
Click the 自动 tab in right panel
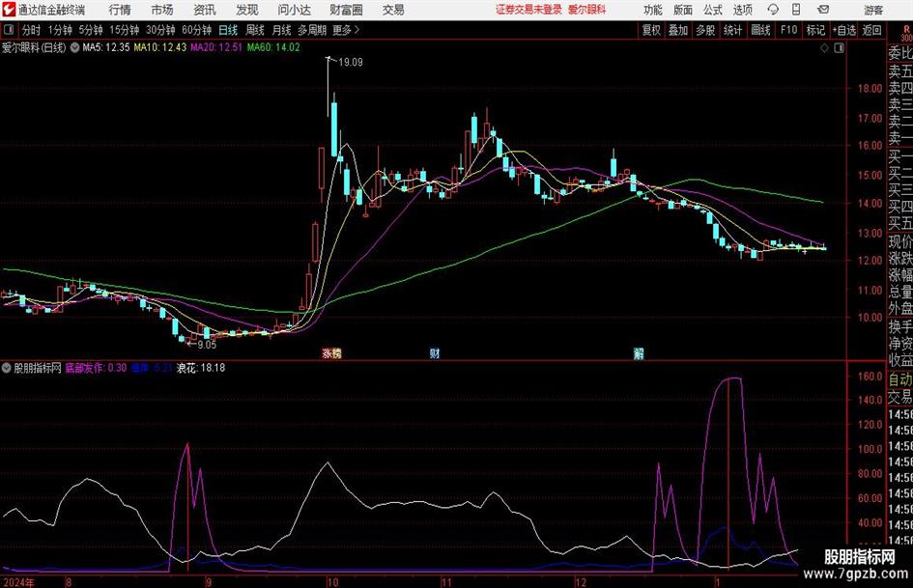900,379
